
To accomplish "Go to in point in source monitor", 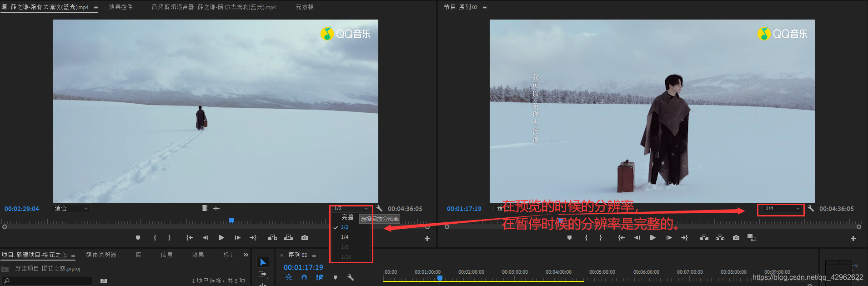I will click(x=190, y=237).
